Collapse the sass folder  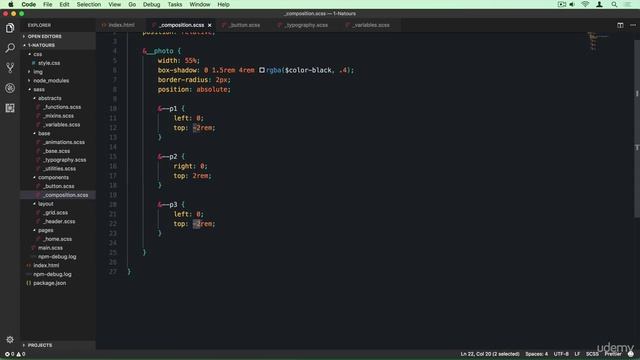click(58, 89)
